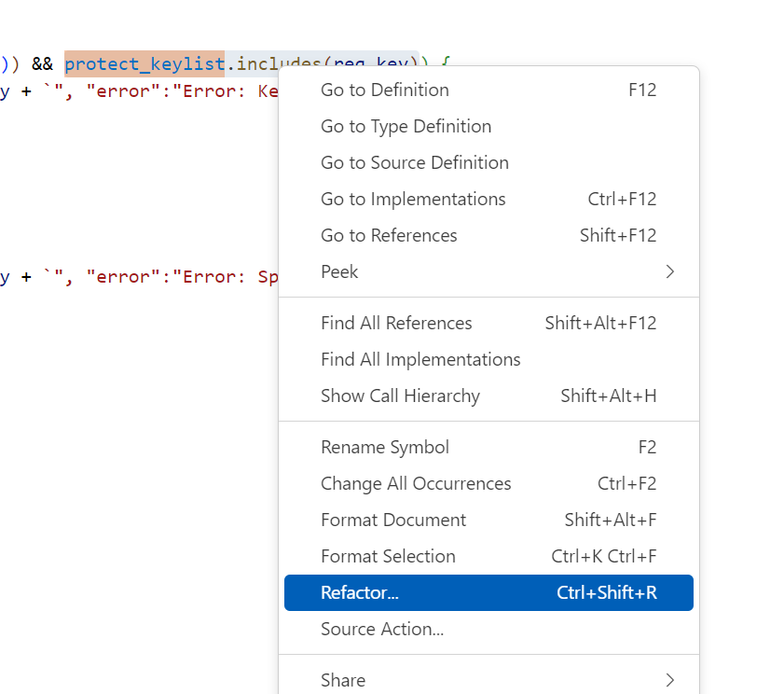Open Show Call Hierarchy
Viewport: 784px width, 694px height.
click(400, 396)
